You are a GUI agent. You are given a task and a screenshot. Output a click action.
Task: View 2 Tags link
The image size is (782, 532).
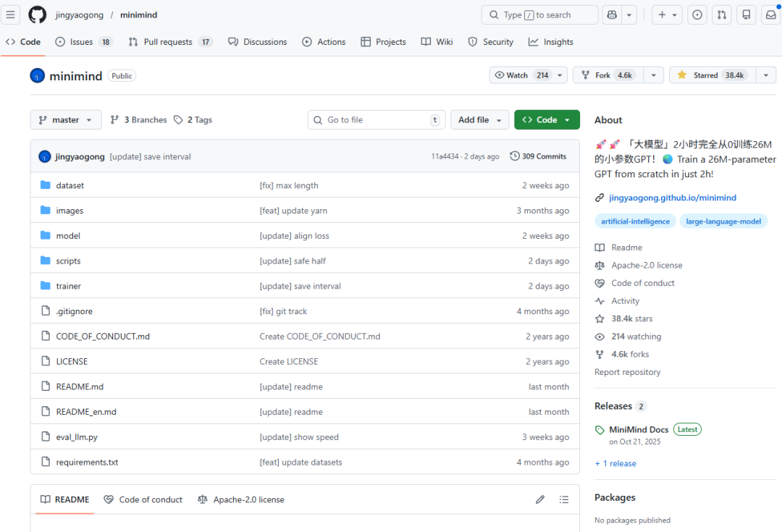tap(193, 119)
